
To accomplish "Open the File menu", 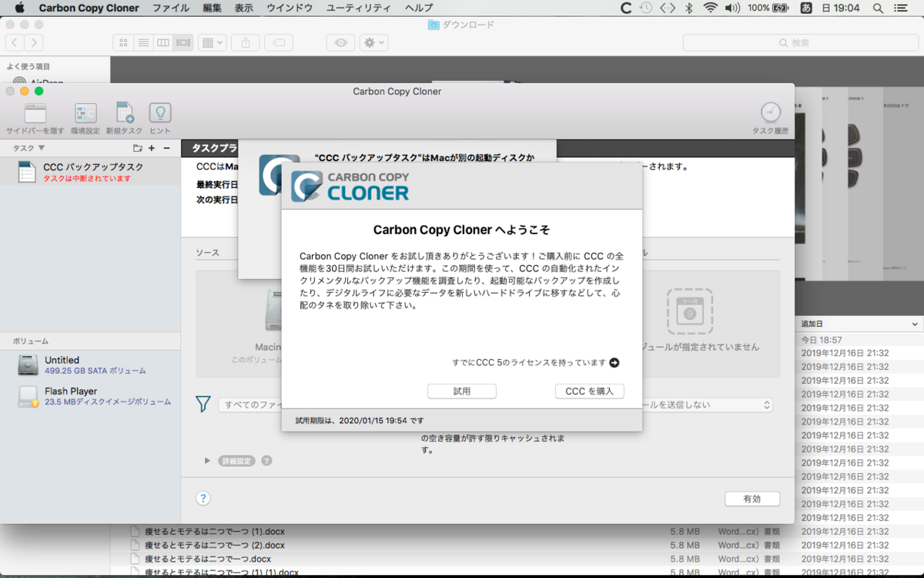I will coord(171,8).
